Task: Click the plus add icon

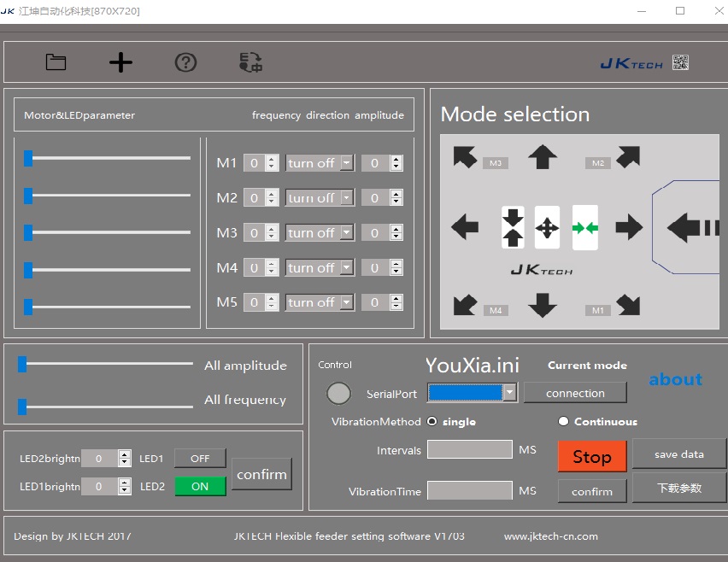Action: (x=120, y=62)
